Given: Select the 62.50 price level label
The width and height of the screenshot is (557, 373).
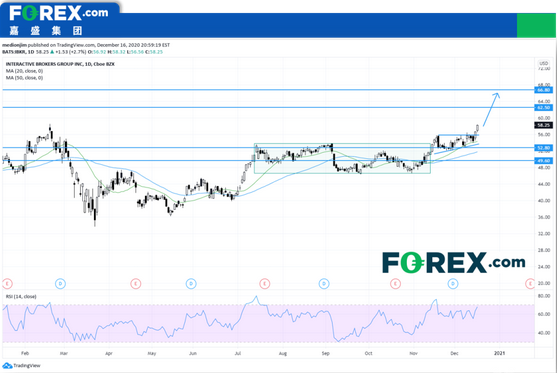Looking at the screenshot, I should coord(544,107).
